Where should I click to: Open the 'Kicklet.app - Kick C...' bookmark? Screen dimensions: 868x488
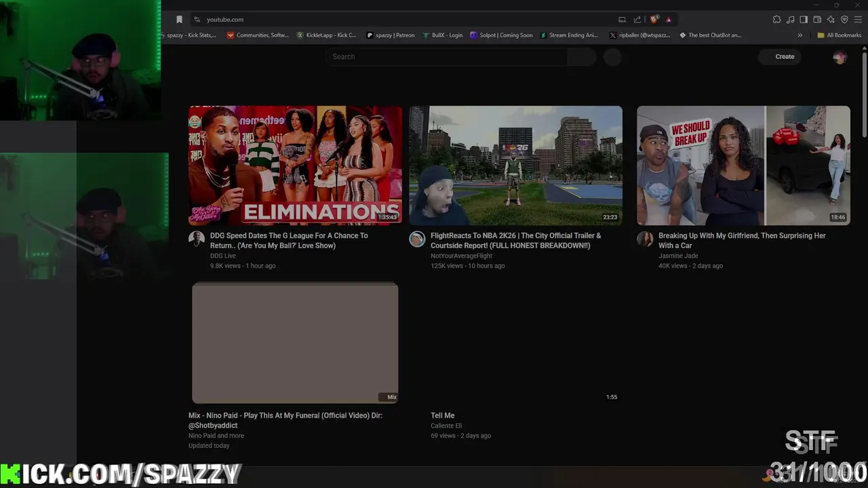(x=327, y=35)
